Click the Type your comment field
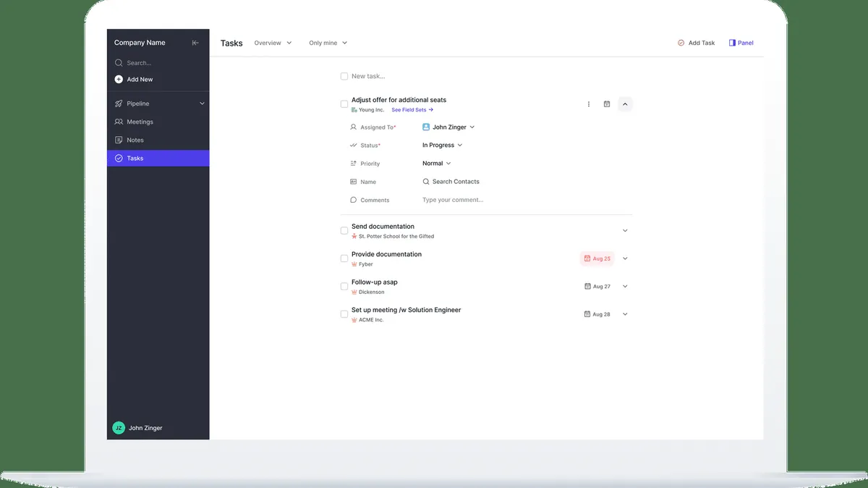This screenshot has width=868, height=488. pyautogui.click(x=453, y=200)
